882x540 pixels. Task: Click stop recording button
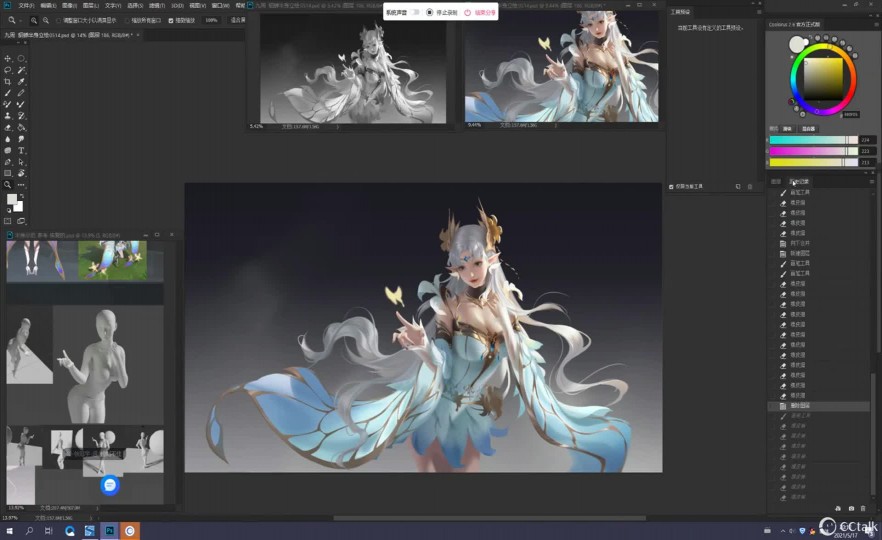pos(442,12)
